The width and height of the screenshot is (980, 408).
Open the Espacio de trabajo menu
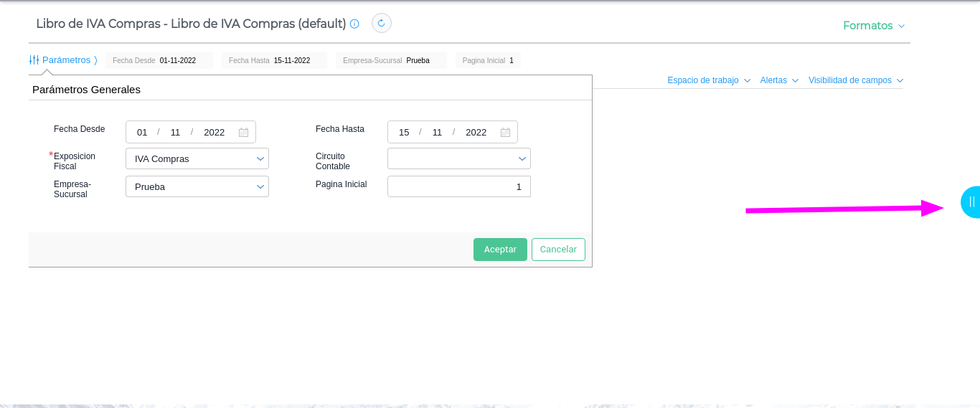point(708,80)
